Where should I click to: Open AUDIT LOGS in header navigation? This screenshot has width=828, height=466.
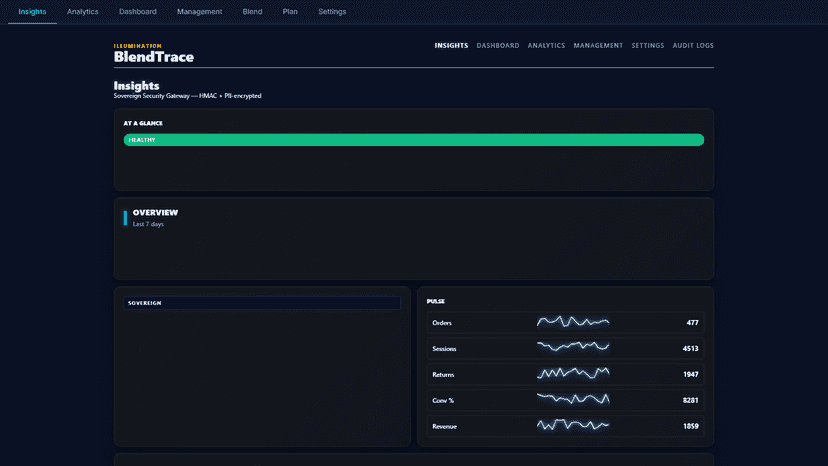(693, 46)
